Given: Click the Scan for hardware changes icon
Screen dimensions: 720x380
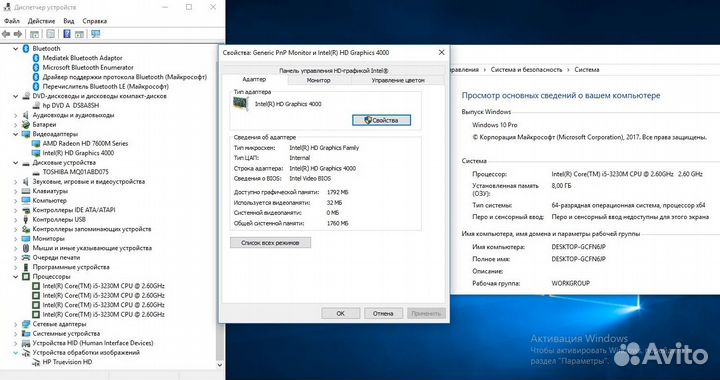Looking at the screenshot, I should 96,34.
